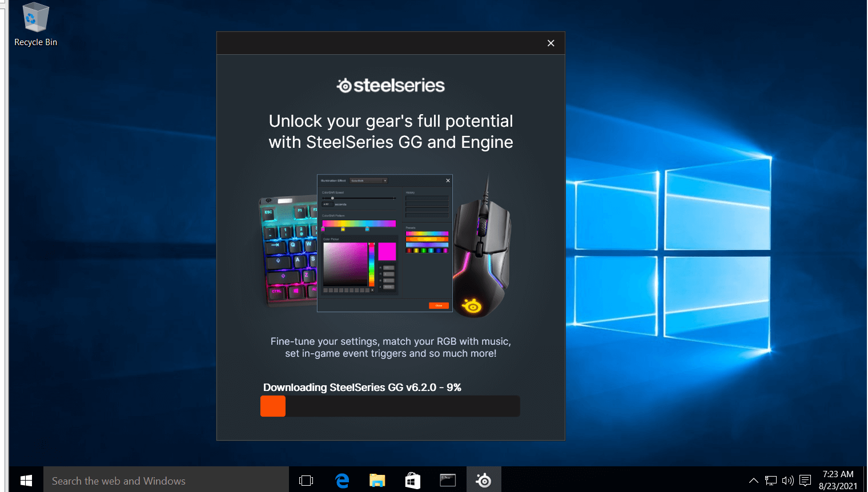Viewport: 868px width, 492px height.
Task: Open the Action Center notifications icon
Action: pos(805,481)
